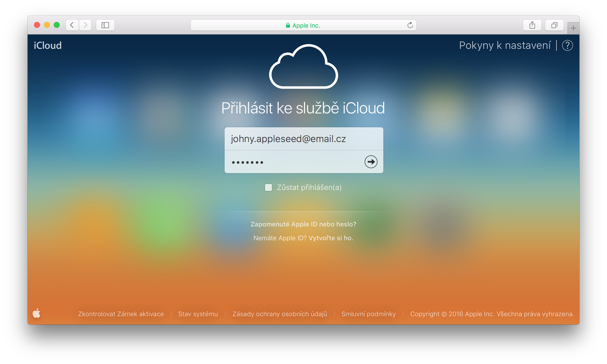Viewport: 607px width, 364px height.
Task: Click the Apple logo in the footer
Action: coord(36,313)
